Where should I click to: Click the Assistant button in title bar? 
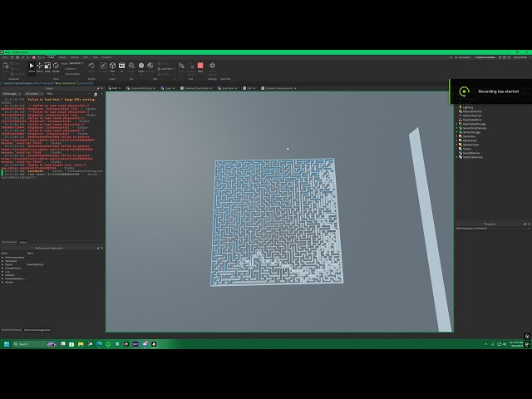click(463, 57)
